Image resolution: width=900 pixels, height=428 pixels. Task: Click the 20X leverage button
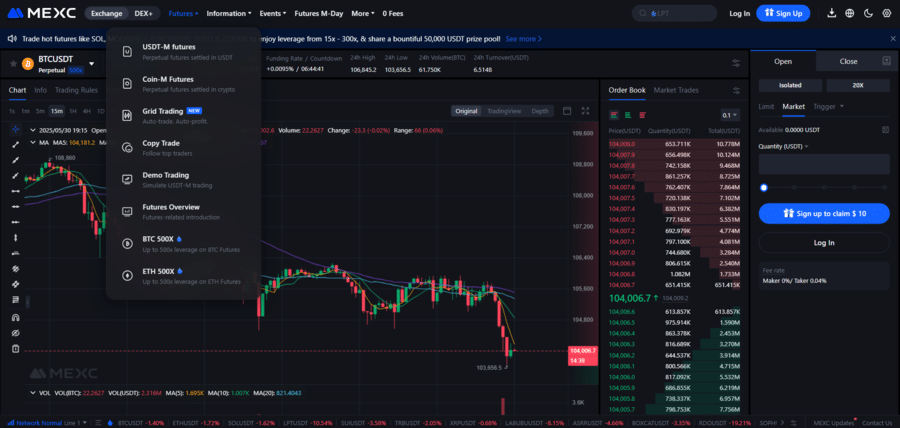(x=858, y=85)
